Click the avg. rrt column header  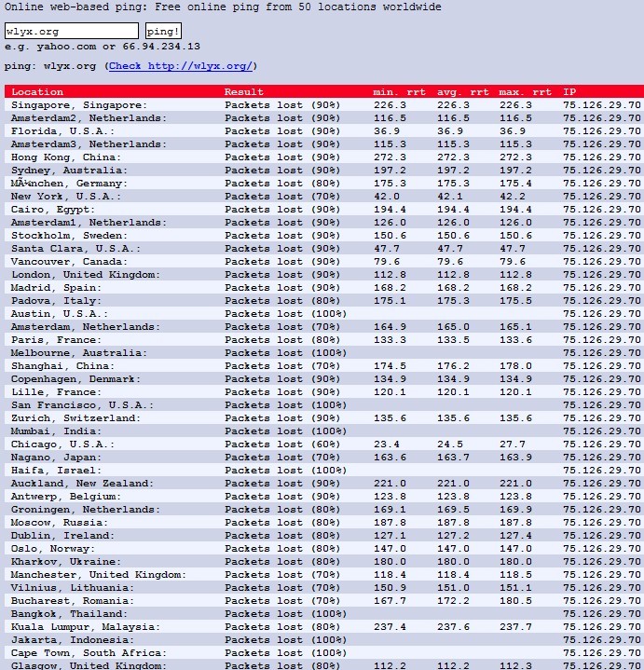[462, 92]
